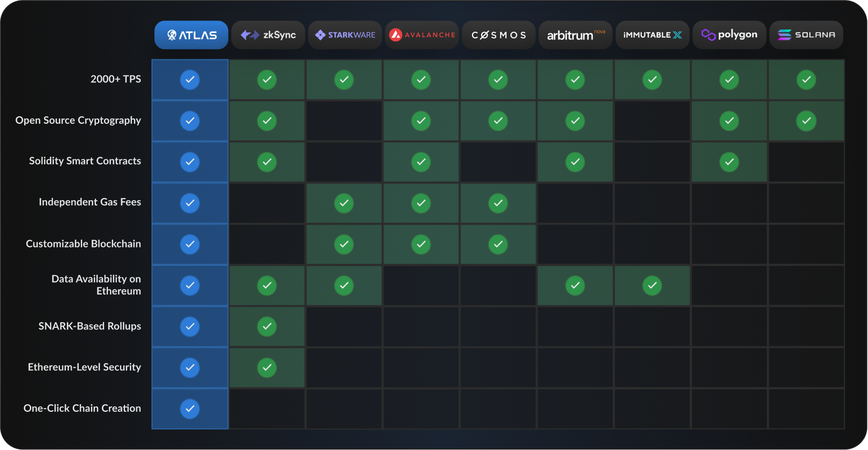The image size is (868, 450).
Task: Click ATLAS checkmark for Data Availability
Action: (x=190, y=285)
